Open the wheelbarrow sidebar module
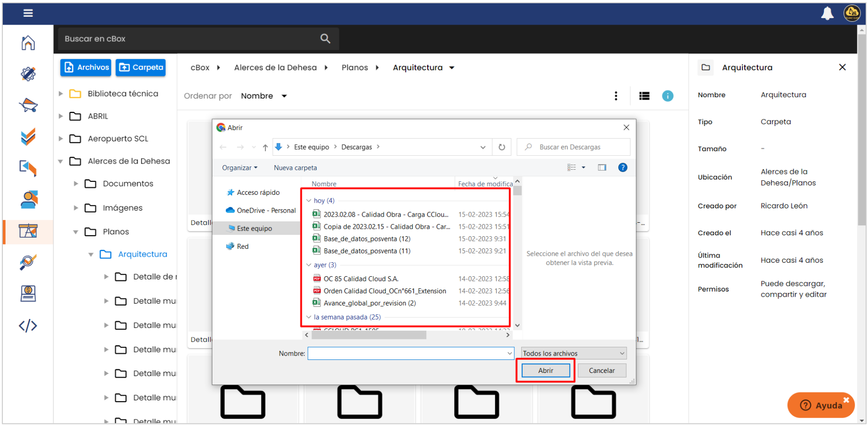 click(x=28, y=105)
